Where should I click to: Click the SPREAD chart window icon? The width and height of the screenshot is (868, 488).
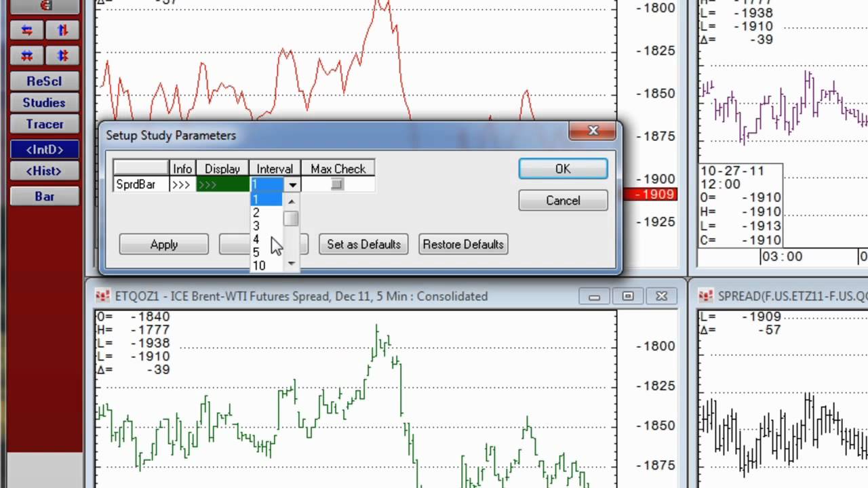[x=706, y=296]
